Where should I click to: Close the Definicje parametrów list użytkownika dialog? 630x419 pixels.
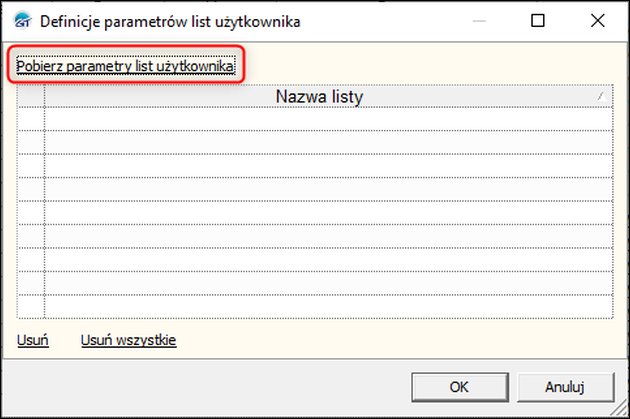[597, 20]
